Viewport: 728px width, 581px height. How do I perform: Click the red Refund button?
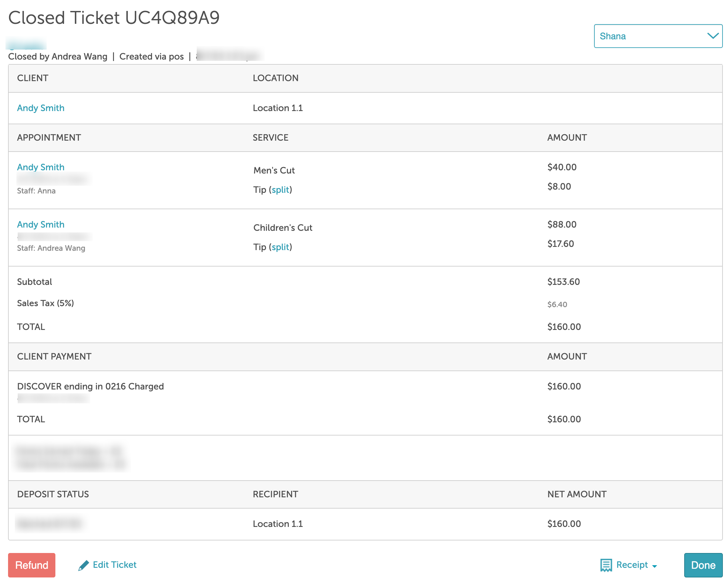32,565
